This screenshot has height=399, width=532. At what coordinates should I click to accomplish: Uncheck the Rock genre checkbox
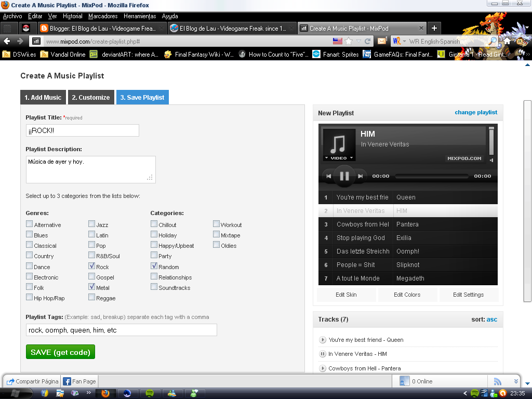pyautogui.click(x=91, y=266)
